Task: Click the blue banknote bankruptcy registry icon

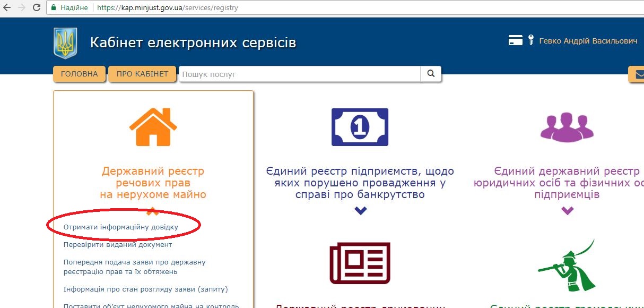Action: click(360, 127)
